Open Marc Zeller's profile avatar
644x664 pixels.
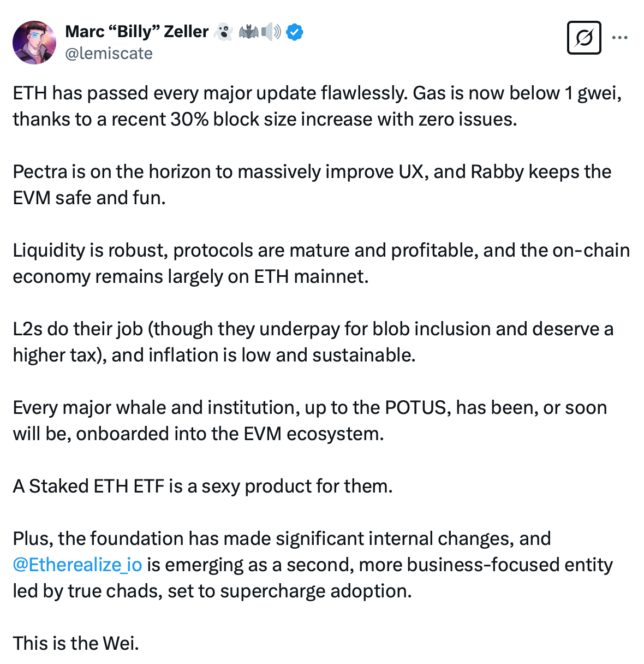point(34,43)
